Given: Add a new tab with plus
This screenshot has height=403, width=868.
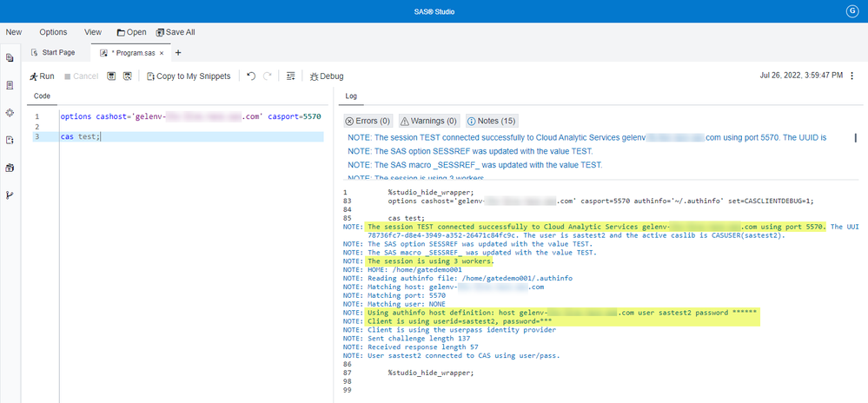Looking at the screenshot, I should click(178, 53).
